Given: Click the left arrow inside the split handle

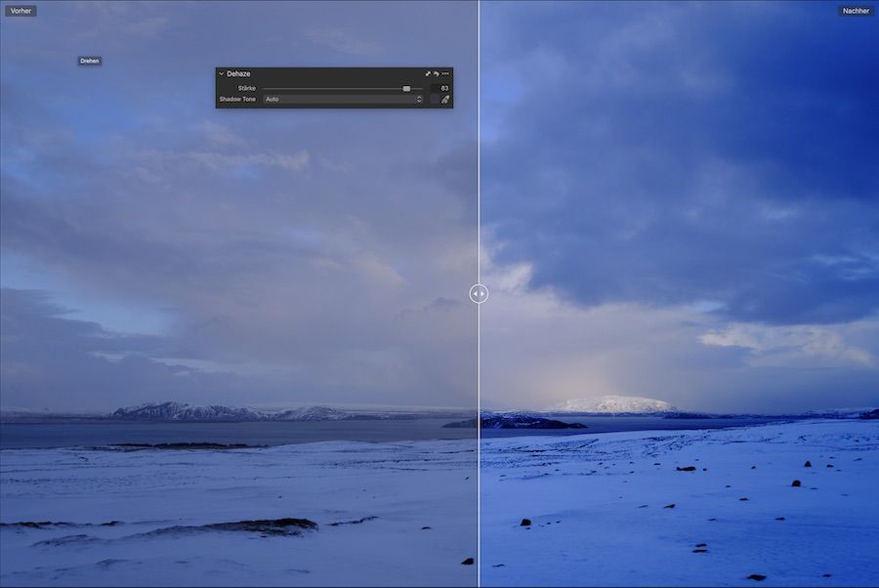Looking at the screenshot, I should (474, 293).
